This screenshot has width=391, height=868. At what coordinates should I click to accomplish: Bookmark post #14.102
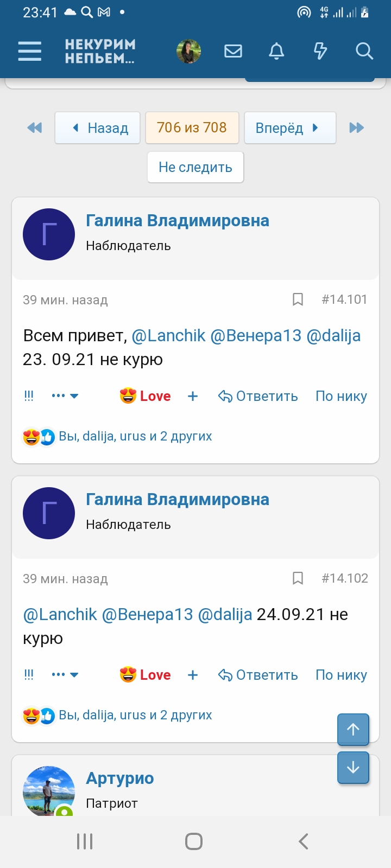click(x=298, y=578)
